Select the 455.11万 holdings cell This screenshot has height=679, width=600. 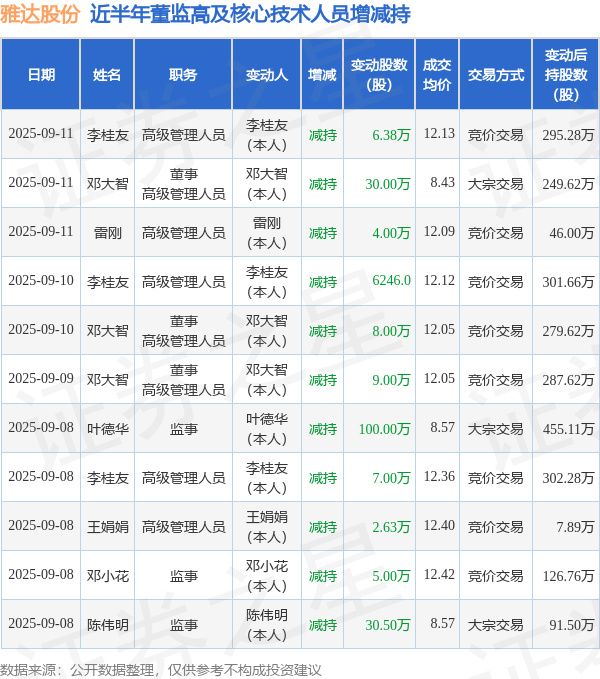coord(568,428)
